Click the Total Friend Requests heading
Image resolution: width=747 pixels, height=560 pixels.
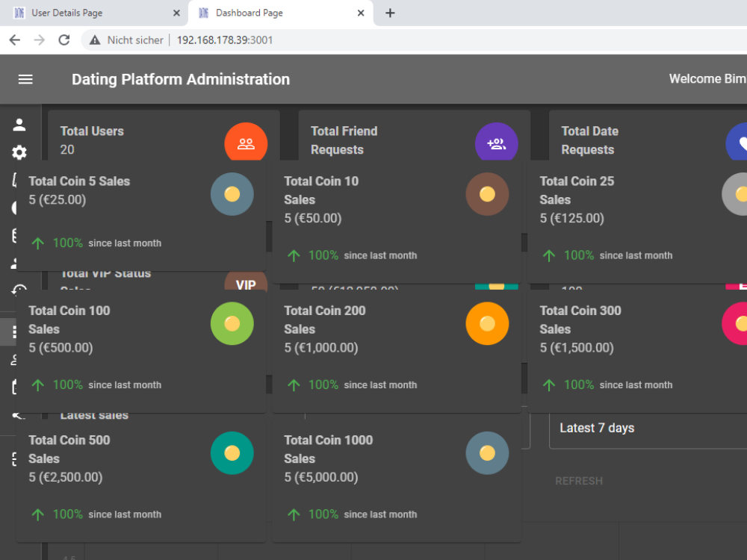pyautogui.click(x=344, y=140)
